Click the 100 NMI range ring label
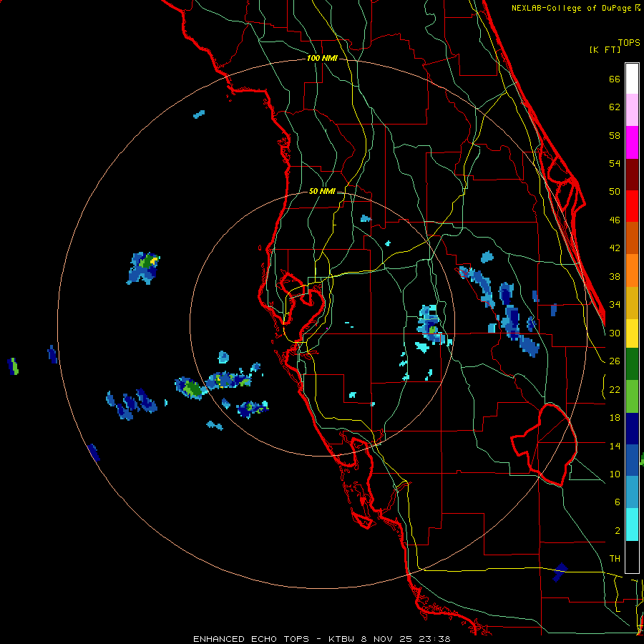Image resolution: width=644 pixels, height=644 pixels. [322, 58]
